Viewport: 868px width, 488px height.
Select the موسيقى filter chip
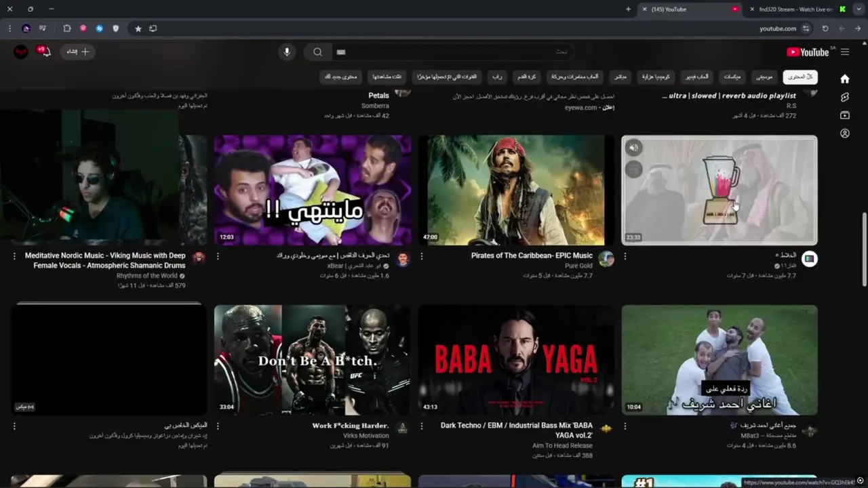[x=764, y=77]
